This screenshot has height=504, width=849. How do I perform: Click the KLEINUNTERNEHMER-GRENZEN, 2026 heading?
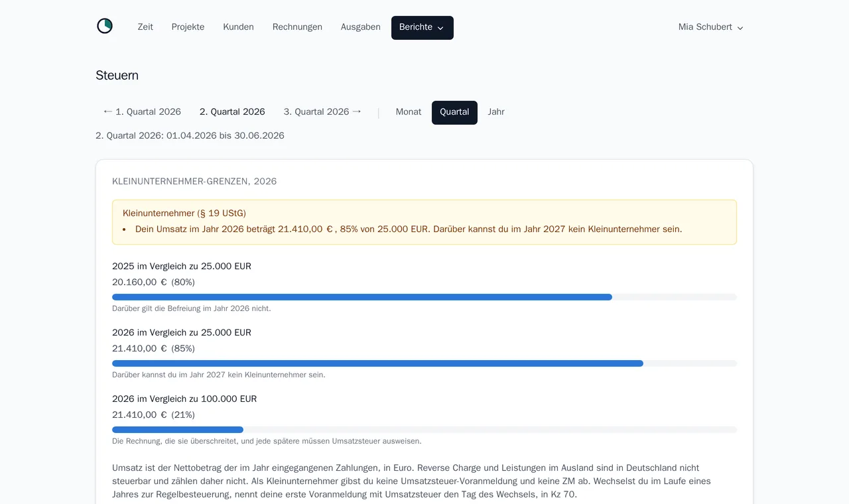pyautogui.click(x=194, y=181)
